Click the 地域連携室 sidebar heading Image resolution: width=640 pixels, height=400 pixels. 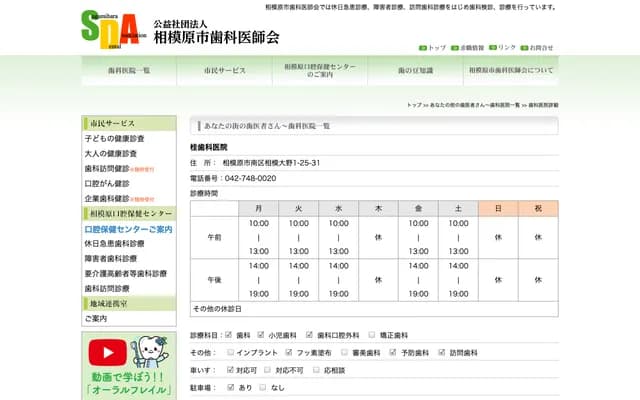[x=129, y=304]
